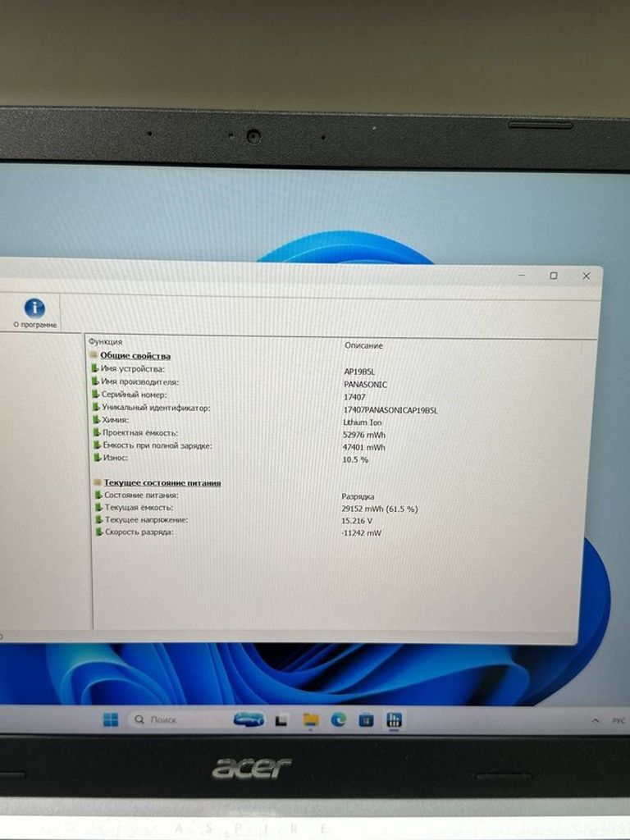630x840 pixels.
Task: Click the wear value '10.5 %'
Action: click(x=355, y=459)
